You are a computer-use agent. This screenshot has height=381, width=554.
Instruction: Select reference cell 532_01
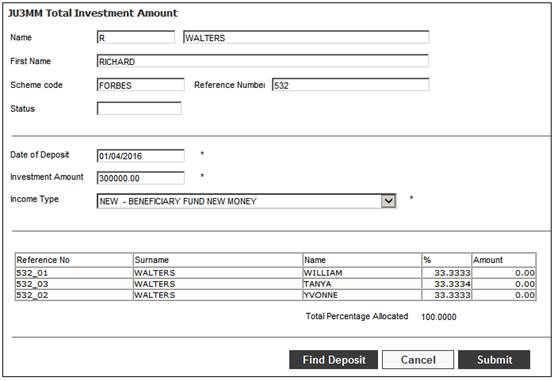pos(74,273)
